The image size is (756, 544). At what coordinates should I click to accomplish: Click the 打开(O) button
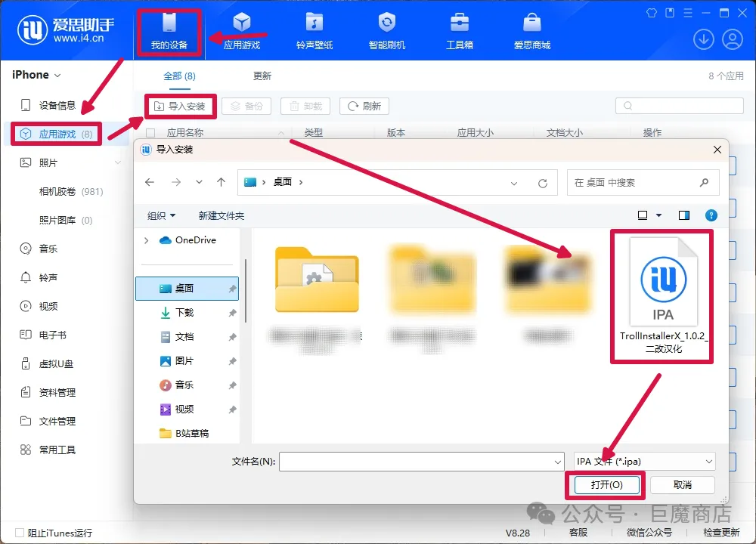click(606, 485)
